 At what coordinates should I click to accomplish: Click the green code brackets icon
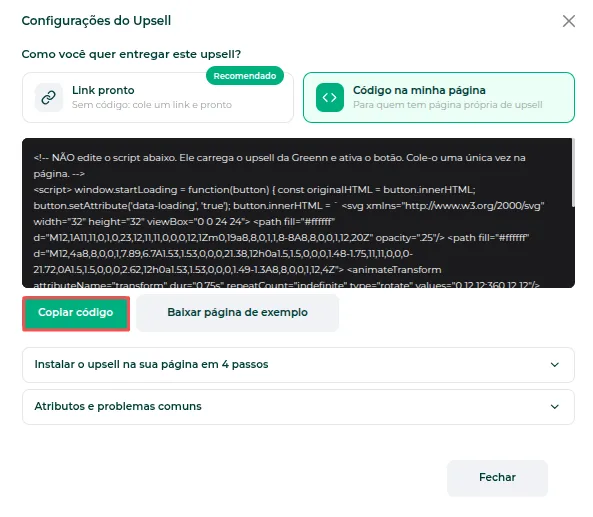coord(330,98)
